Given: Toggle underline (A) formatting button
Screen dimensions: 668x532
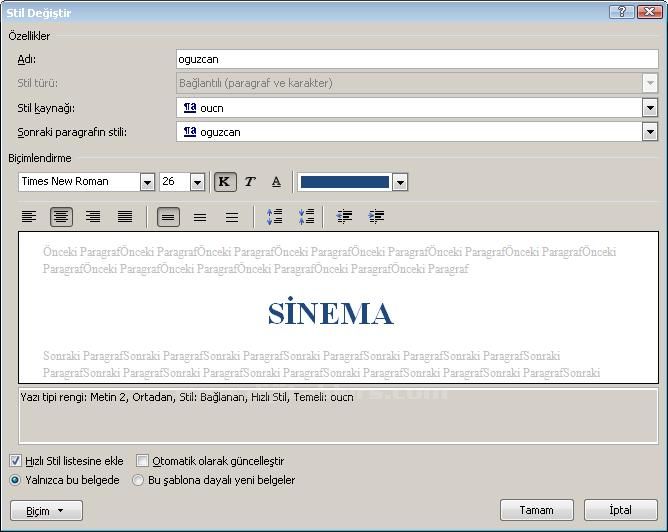Looking at the screenshot, I should click(276, 182).
